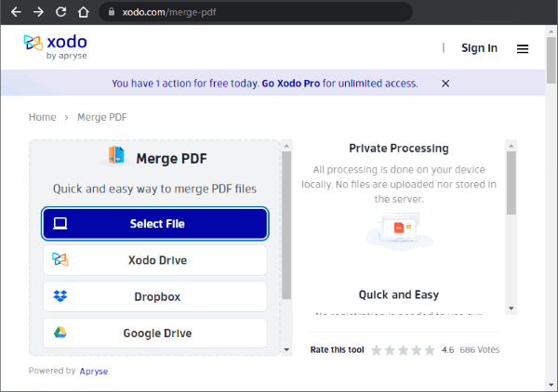Rate the tool with first star
Screen dimensions: 558x392
[x=377, y=350]
